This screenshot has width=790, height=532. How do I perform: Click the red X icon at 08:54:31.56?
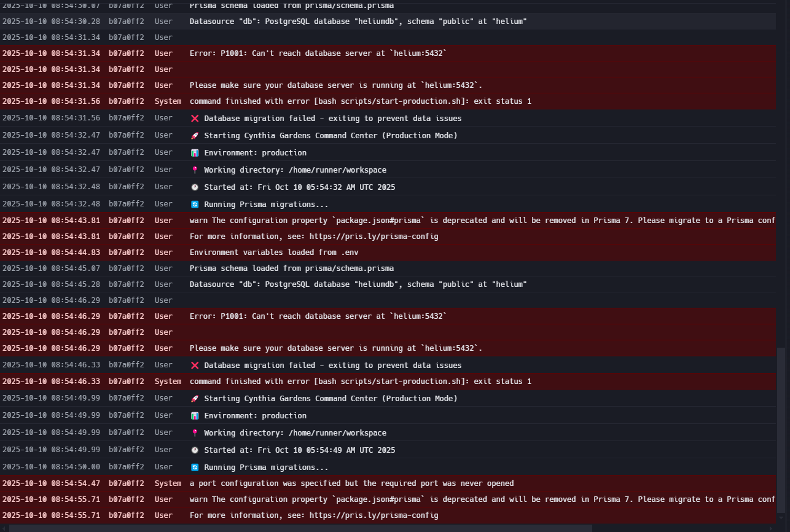(x=195, y=119)
